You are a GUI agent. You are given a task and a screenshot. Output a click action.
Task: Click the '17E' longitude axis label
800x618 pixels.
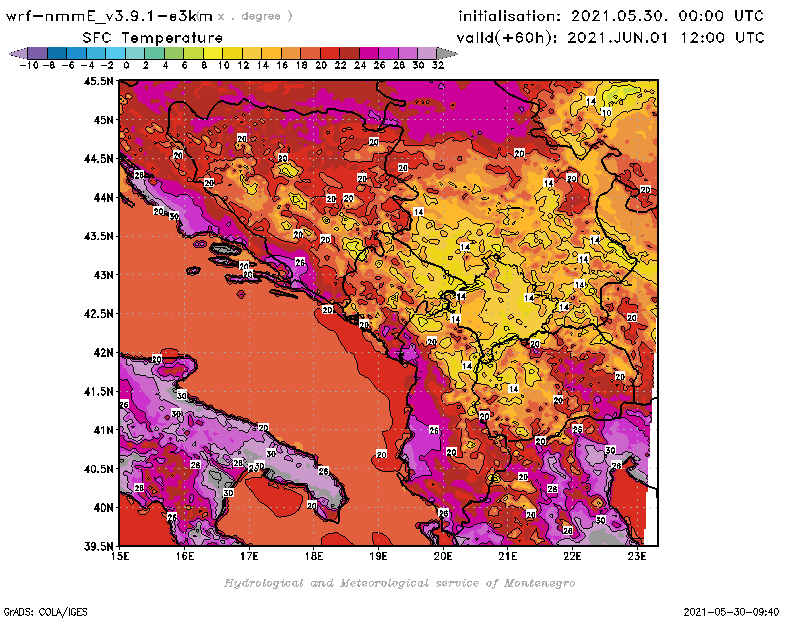(x=249, y=556)
